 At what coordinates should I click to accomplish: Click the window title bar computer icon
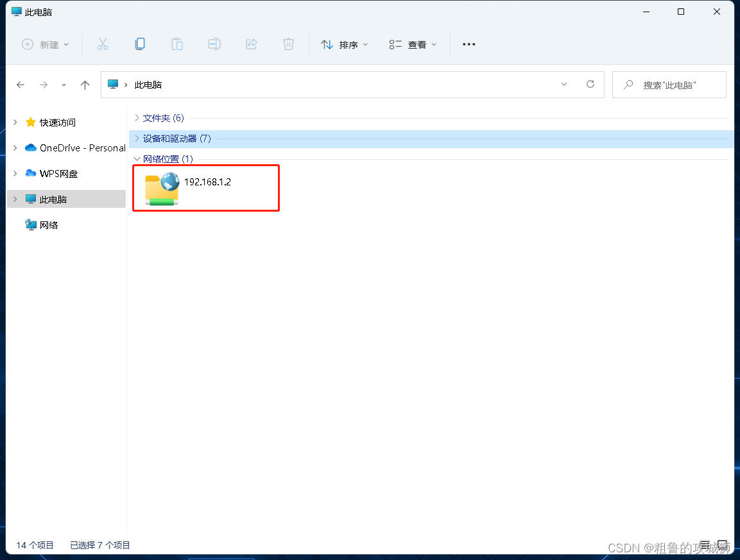(x=17, y=12)
